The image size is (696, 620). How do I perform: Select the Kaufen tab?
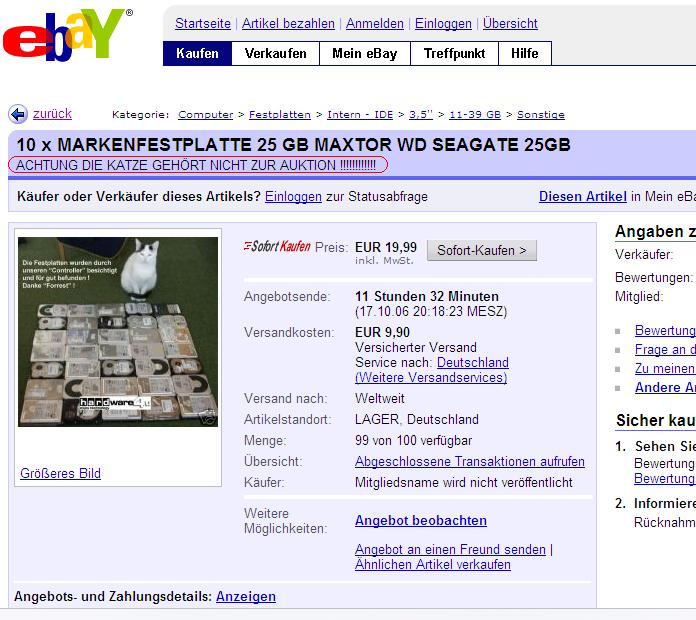pos(198,53)
